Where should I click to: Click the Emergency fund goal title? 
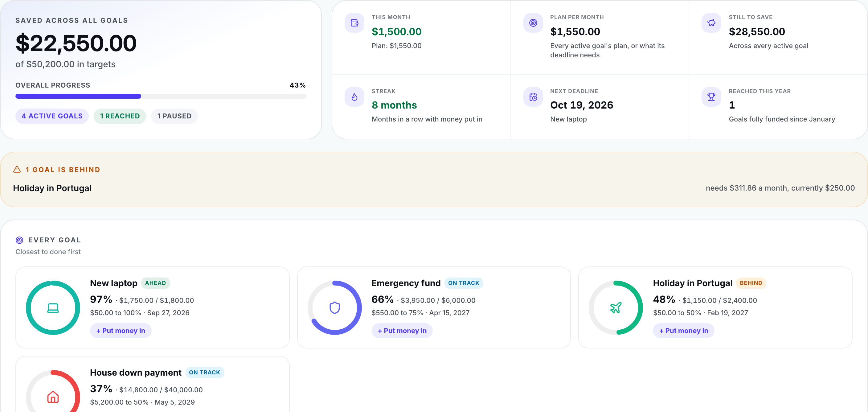406,283
